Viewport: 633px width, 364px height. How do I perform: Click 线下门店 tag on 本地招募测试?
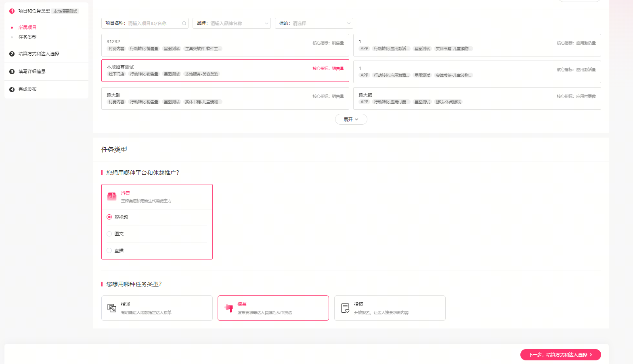pos(116,74)
